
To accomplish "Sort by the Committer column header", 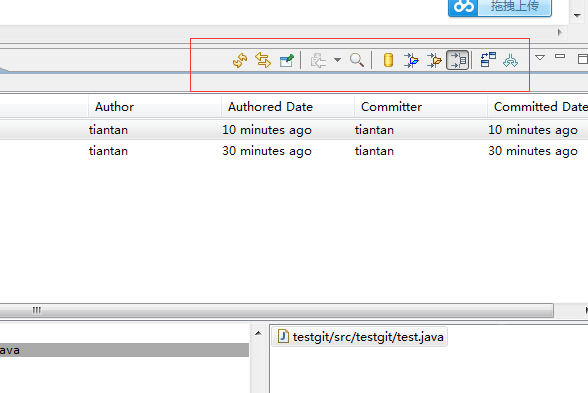I will tap(421, 106).
